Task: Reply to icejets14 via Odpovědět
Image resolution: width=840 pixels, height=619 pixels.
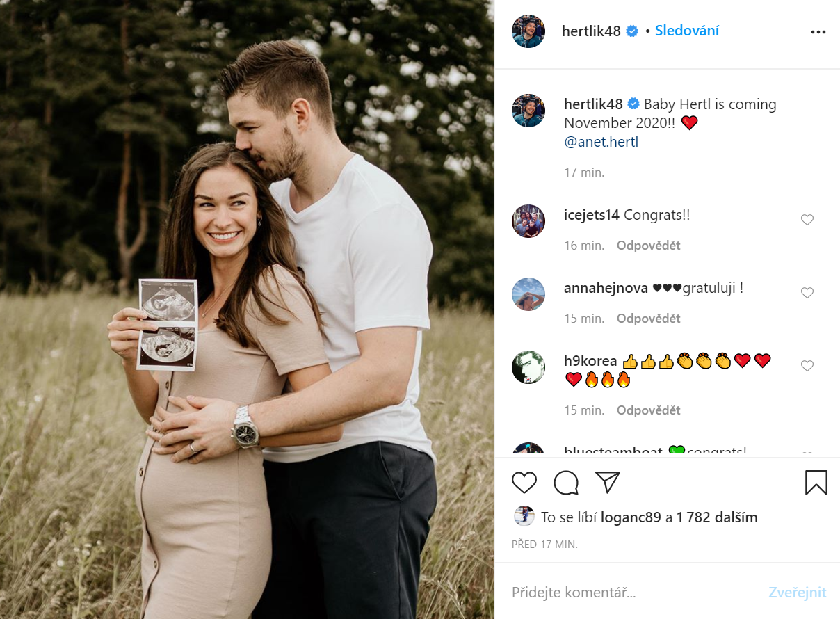Action: [649, 246]
